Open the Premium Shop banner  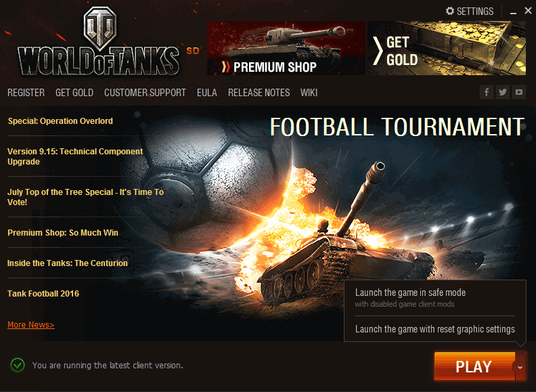point(286,48)
